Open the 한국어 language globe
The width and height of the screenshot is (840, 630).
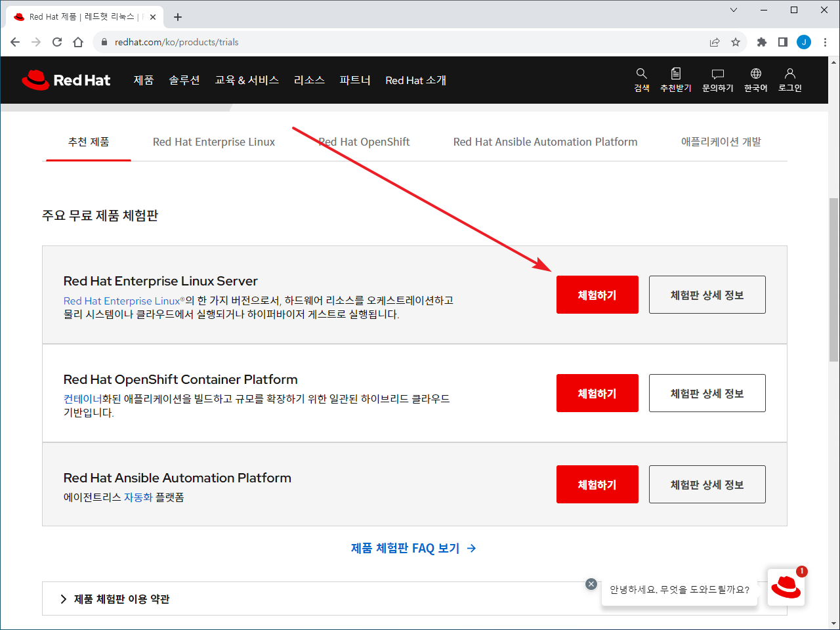click(x=756, y=79)
